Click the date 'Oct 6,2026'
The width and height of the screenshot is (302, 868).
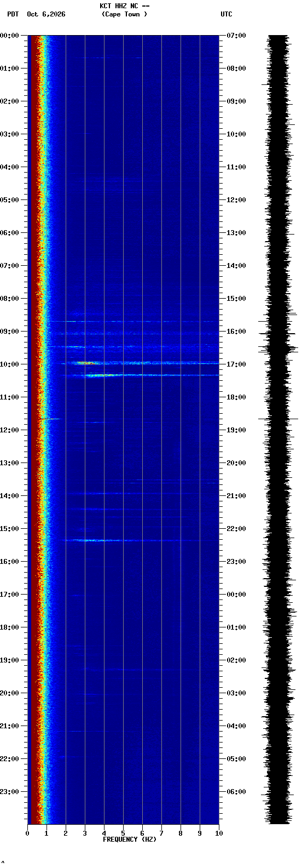tap(46, 14)
